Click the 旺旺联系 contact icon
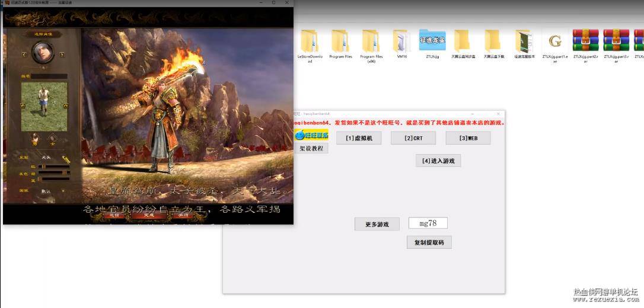Image resolution: width=644 pixels, height=308 pixels. click(311, 134)
